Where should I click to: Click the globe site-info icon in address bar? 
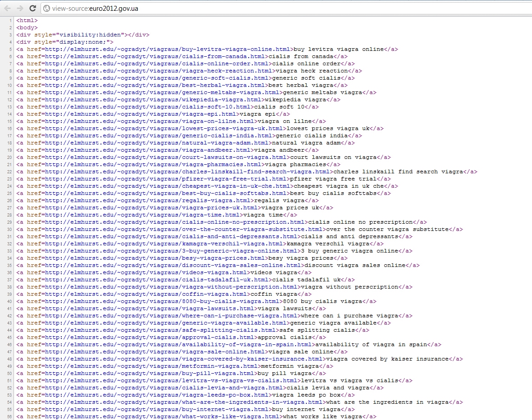click(46, 9)
